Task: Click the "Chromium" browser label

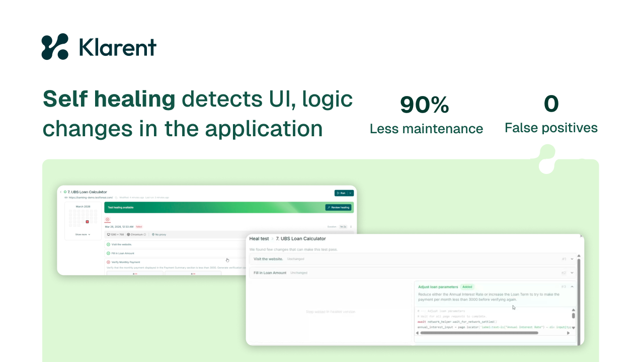Action: point(136,235)
